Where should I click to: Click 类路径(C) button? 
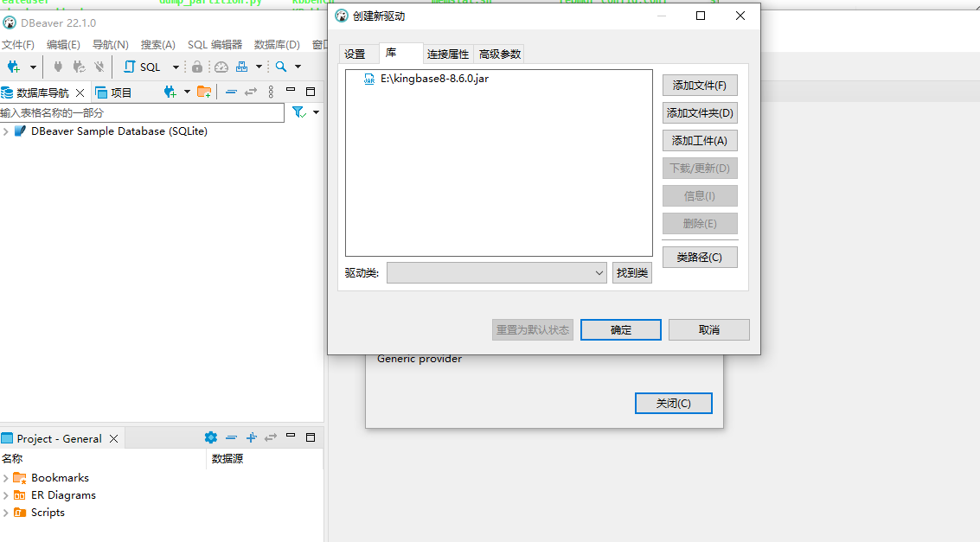coord(700,258)
